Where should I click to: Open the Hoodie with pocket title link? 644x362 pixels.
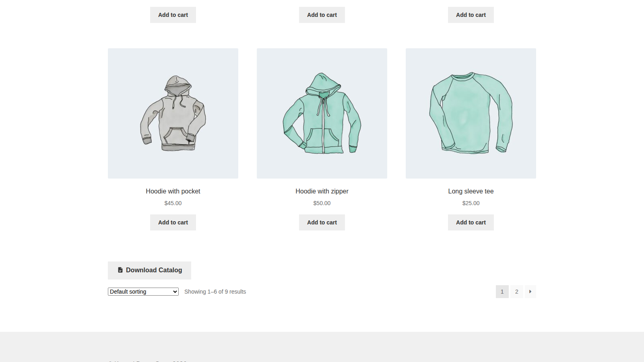point(173,191)
